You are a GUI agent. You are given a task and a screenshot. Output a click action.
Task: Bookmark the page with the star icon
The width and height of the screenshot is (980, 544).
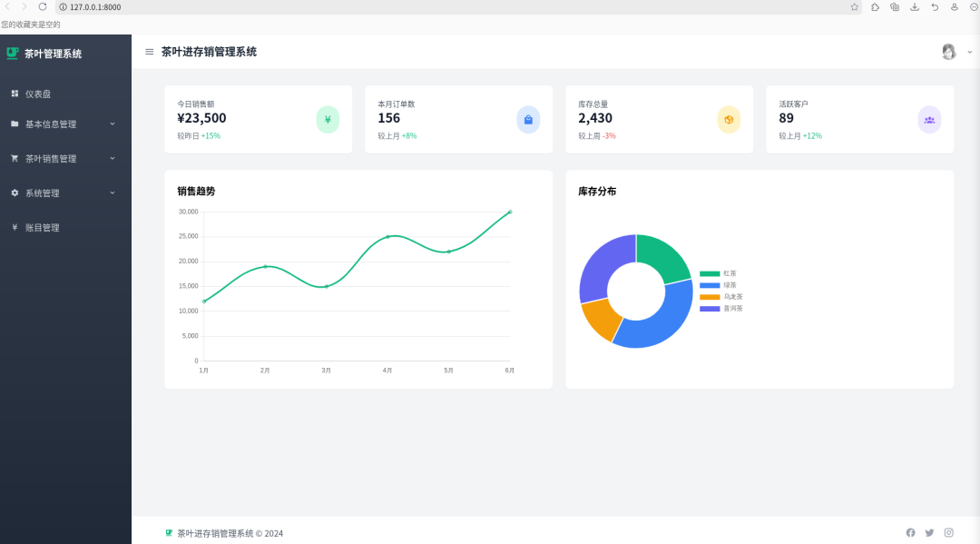[x=855, y=7]
